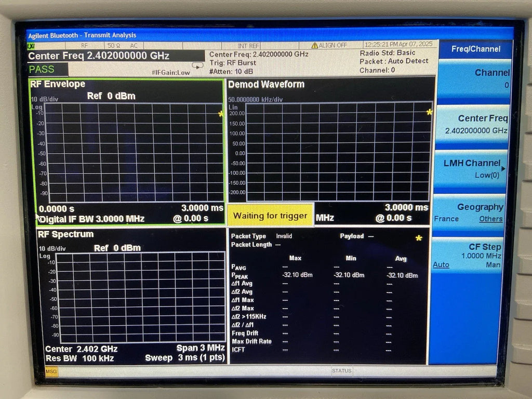Click the Avg column header

(x=401, y=259)
